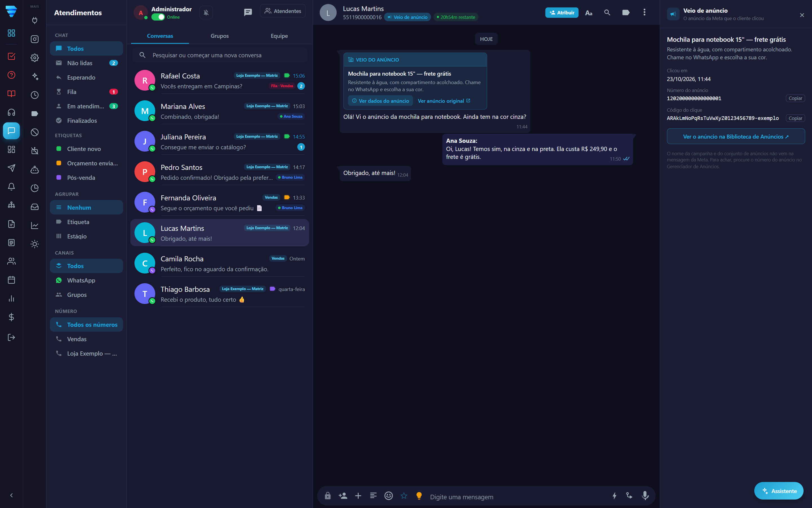This screenshot has height=508, width=812.
Task: Record audio with the microphone icon
Action: pos(645,496)
